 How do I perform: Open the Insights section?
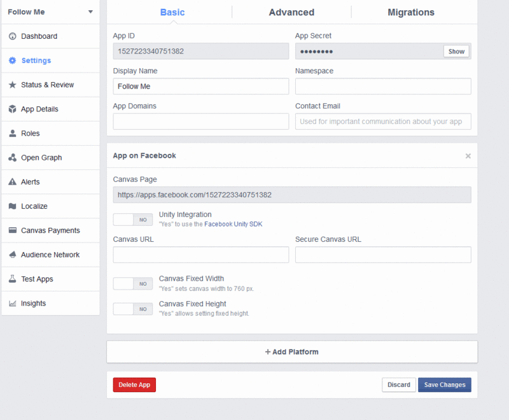(50, 303)
